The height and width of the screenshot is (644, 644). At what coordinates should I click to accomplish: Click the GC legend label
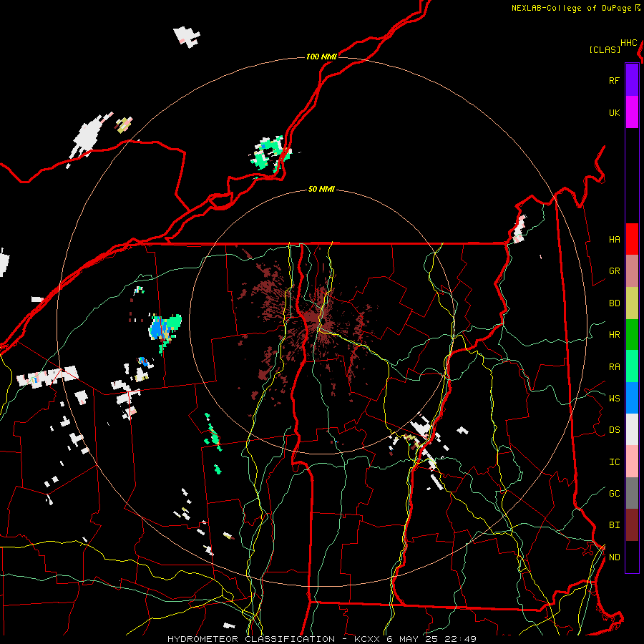click(614, 493)
